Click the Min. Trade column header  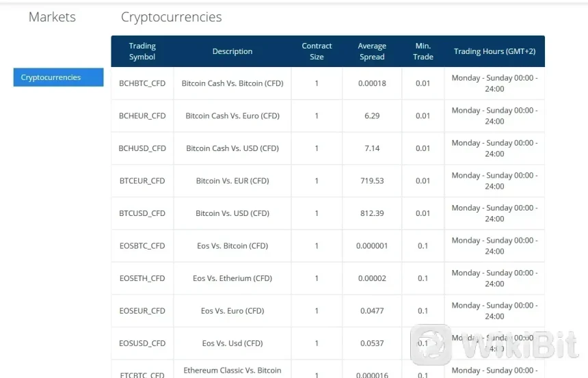tap(423, 51)
